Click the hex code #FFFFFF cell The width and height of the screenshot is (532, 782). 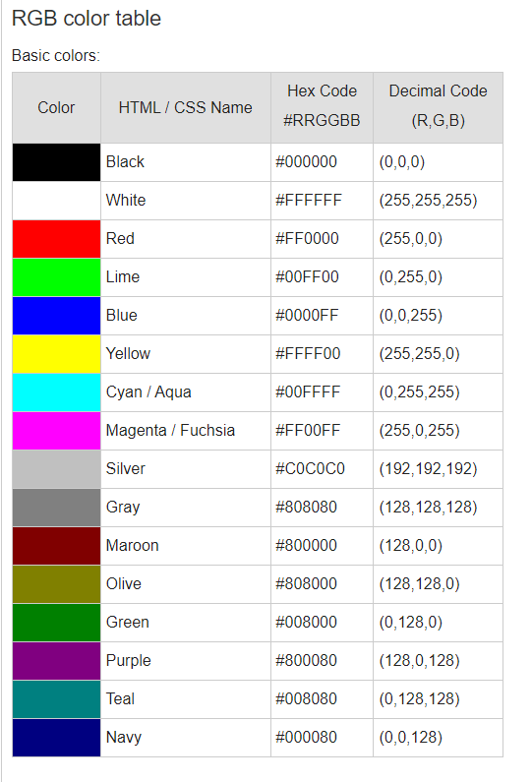tap(323, 201)
